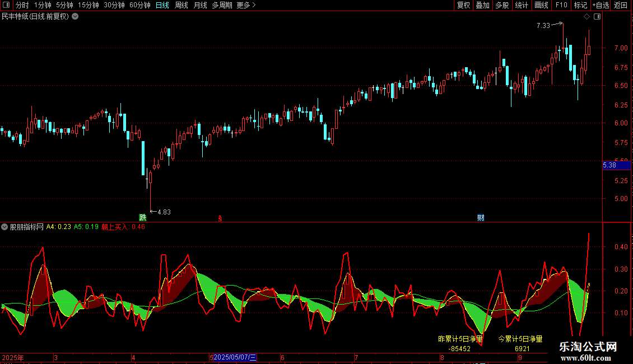Select the 60分钟 period tab
Image resolution: width=633 pixels, height=364 pixels.
point(140,5)
